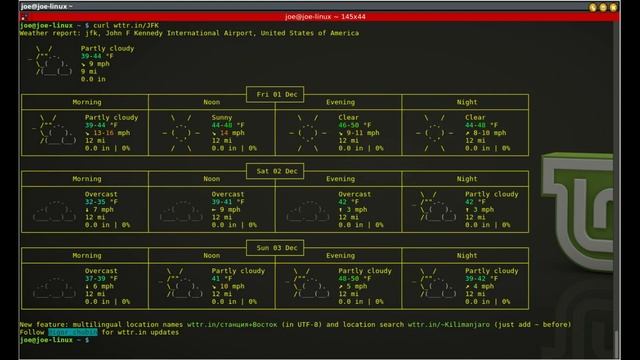Image resolution: width=640 pixels, height=360 pixels.
Task: Click '37-39 °F' in Sunday Morning
Action: (101, 278)
